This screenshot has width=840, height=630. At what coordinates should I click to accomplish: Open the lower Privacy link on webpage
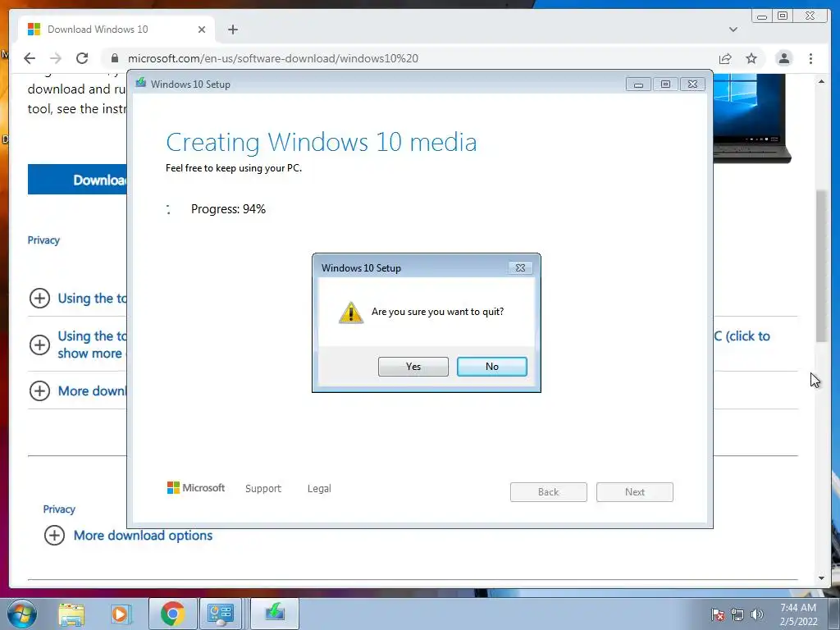tap(59, 509)
